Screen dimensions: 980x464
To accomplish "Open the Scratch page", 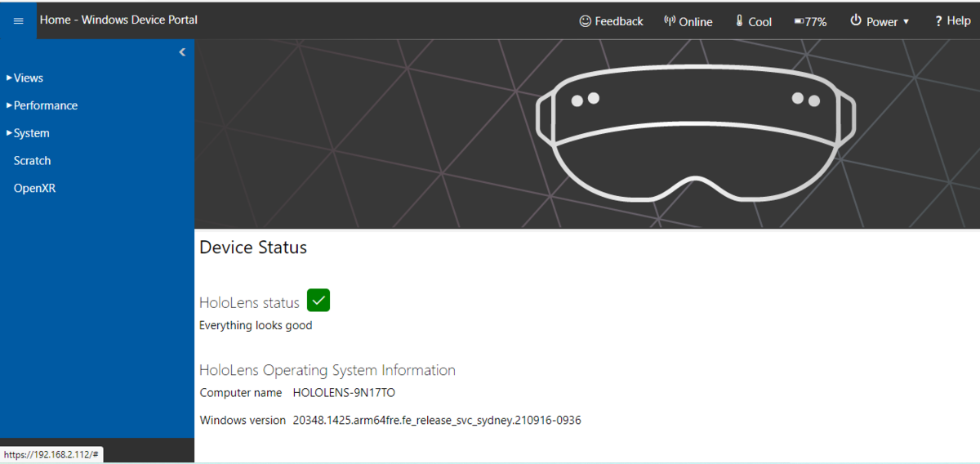I will (32, 161).
